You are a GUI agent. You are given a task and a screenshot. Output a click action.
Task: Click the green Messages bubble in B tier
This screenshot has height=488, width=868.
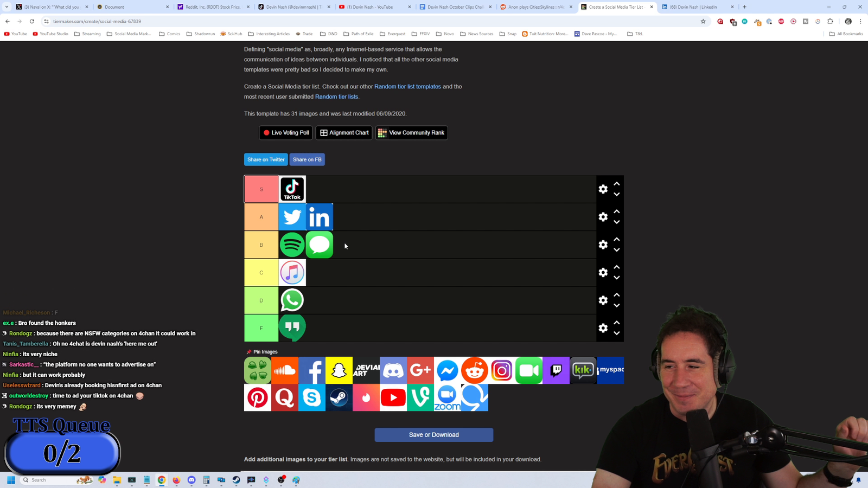coord(320,245)
